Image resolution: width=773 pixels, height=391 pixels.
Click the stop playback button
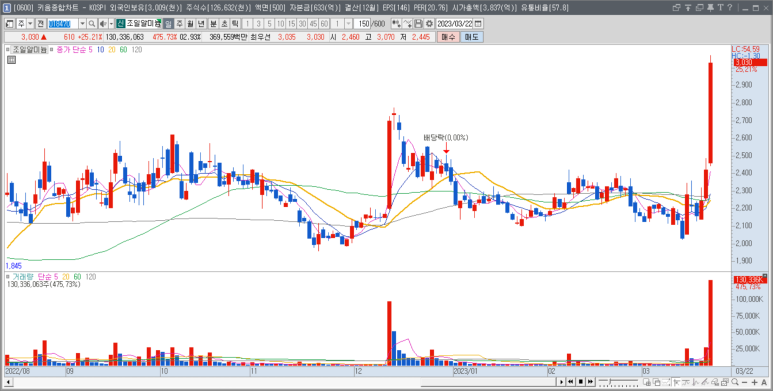pyautogui.click(x=581, y=382)
